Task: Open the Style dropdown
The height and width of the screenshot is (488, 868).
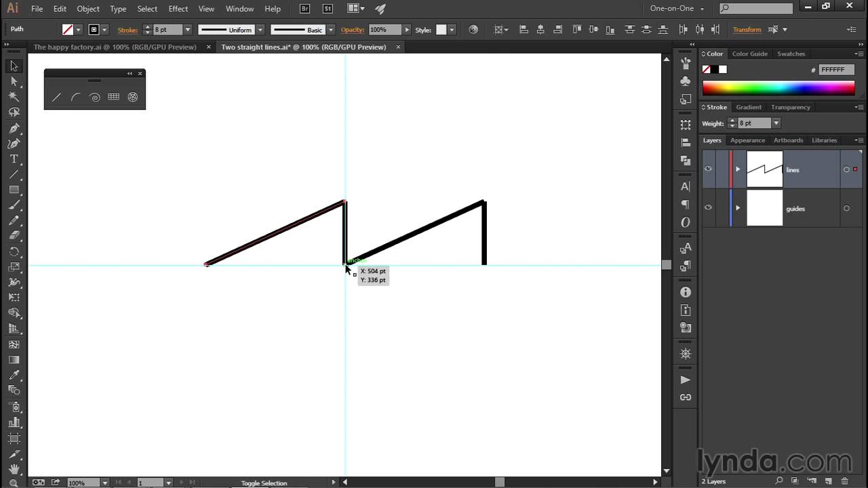Action: tap(452, 30)
